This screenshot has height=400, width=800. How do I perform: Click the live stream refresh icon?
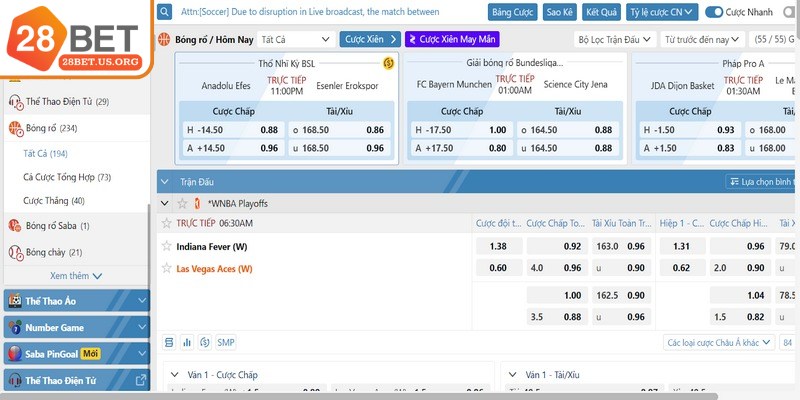point(205,342)
